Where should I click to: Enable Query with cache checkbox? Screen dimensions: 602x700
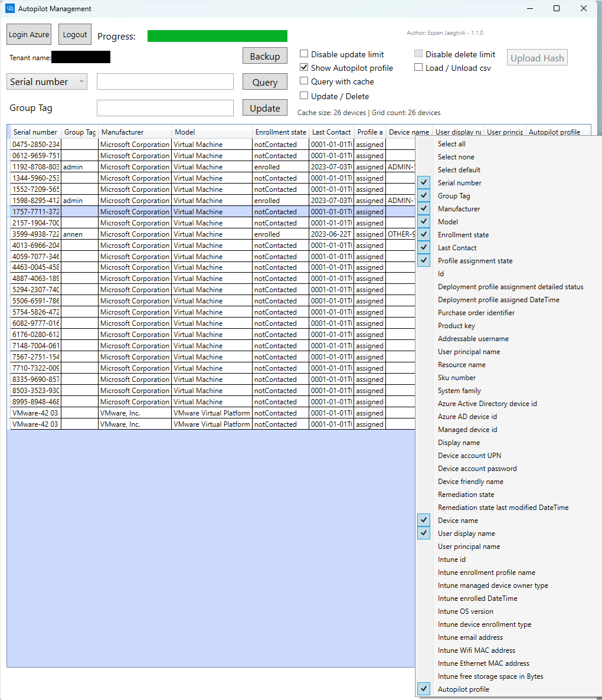point(304,81)
